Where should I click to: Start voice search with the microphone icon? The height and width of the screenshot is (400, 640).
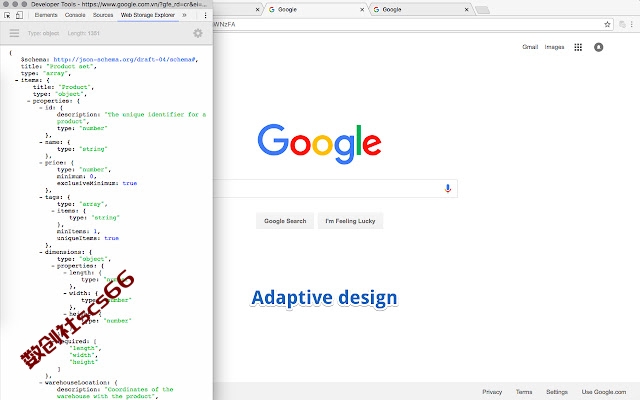click(448, 188)
